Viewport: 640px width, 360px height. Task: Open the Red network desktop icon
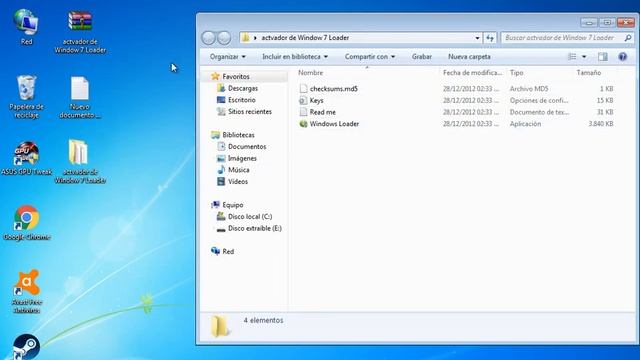(27, 27)
